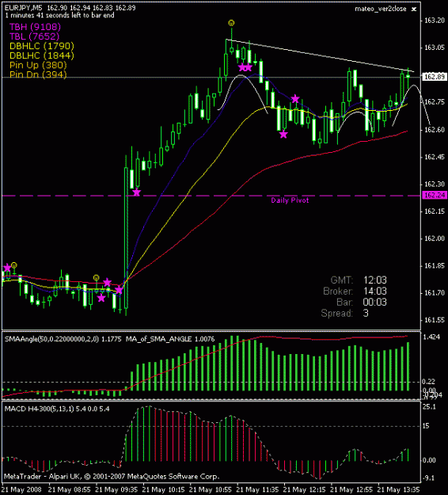Select the Spread value 3

pos(366,313)
